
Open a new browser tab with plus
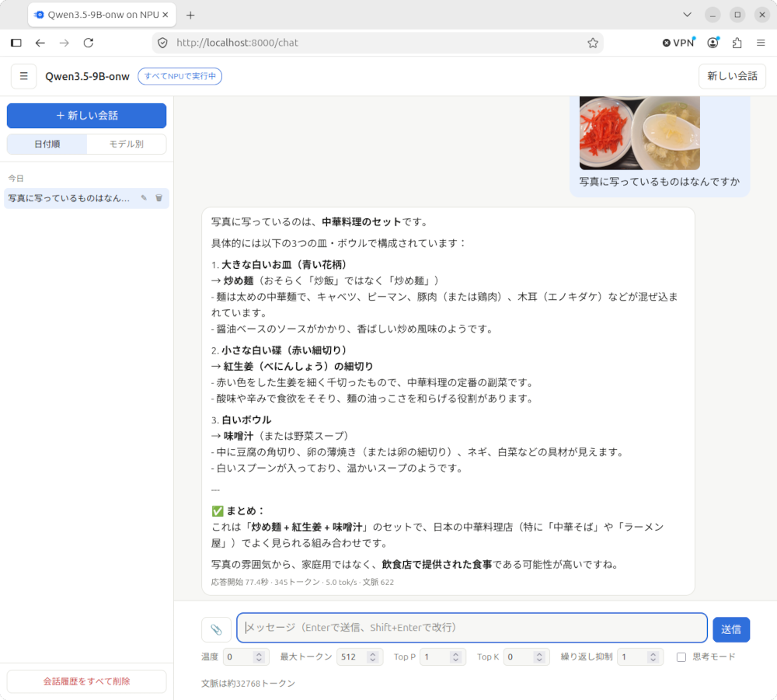190,15
